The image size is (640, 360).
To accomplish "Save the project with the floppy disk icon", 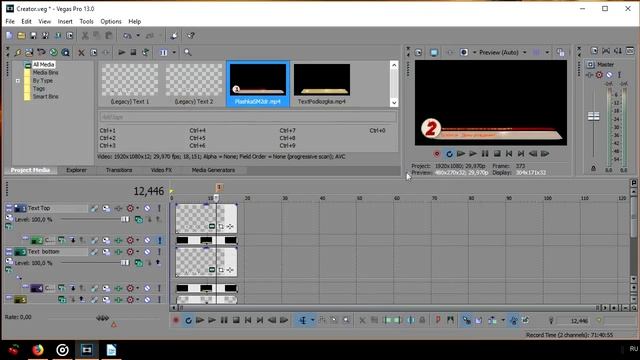I will pyautogui.click(x=33, y=36).
